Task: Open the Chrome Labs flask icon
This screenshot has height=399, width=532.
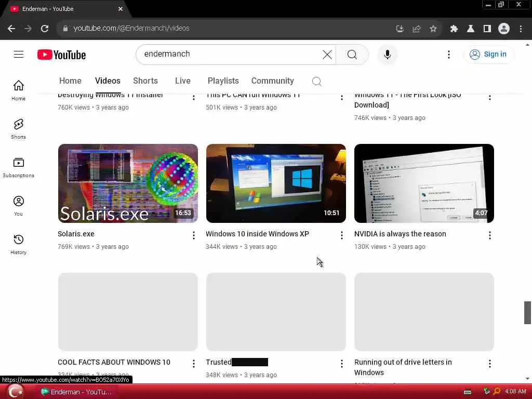Action: [x=470, y=29]
